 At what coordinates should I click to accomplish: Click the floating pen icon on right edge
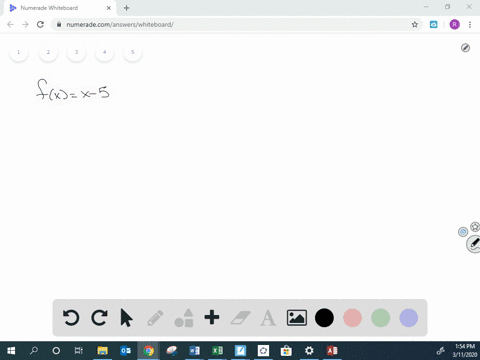pos(474,244)
